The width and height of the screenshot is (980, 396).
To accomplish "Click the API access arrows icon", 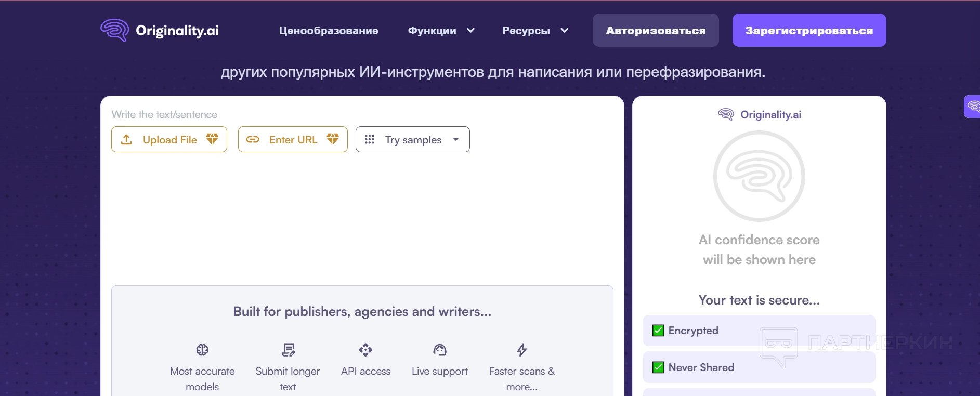I will pyautogui.click(x=365, y=350).
